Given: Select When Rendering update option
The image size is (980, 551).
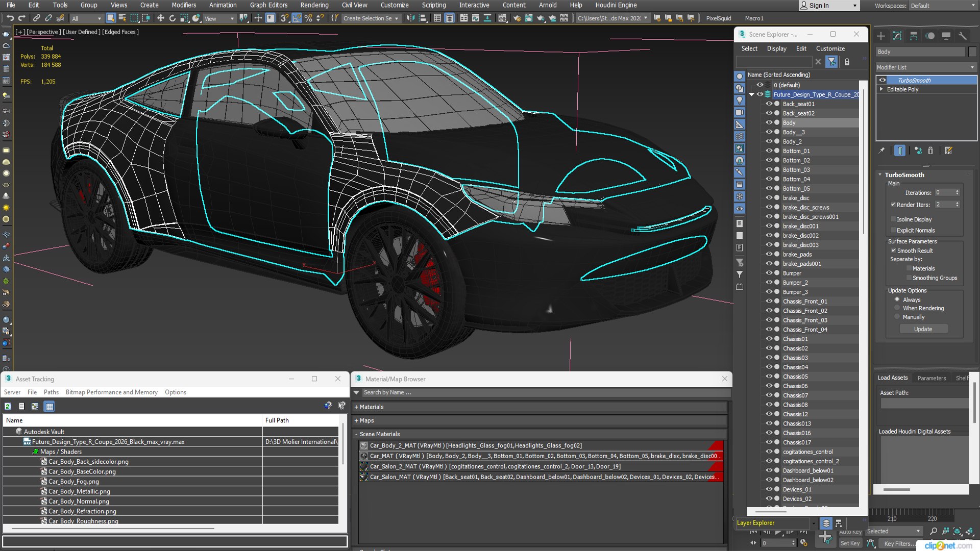Looking at the screenshot, I should (x=897, y=308).
